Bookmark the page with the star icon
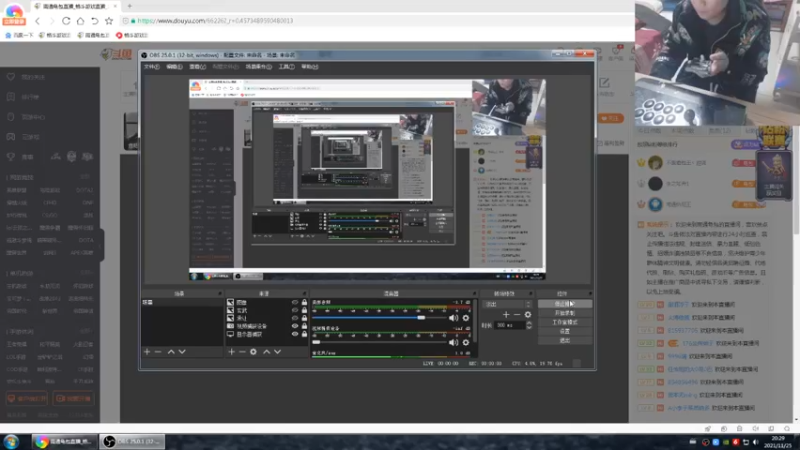Viewport: 800px width, 450px height. 109,21
